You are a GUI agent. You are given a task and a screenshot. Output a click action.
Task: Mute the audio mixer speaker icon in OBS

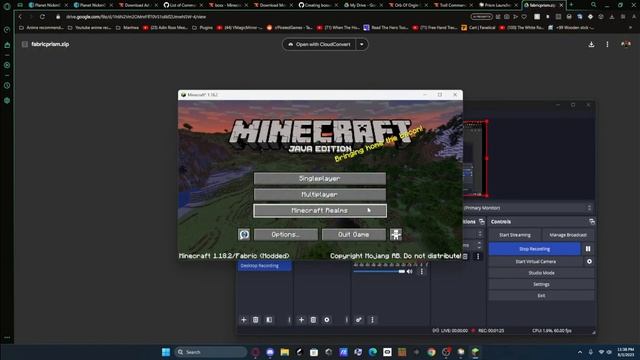[x=409, y=271]
